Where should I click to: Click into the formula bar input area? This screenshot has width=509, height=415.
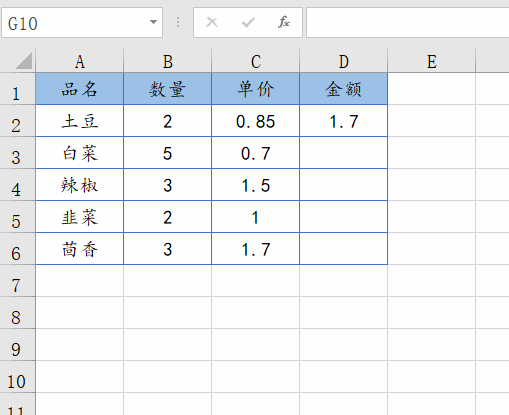click(x=407, y=22)
